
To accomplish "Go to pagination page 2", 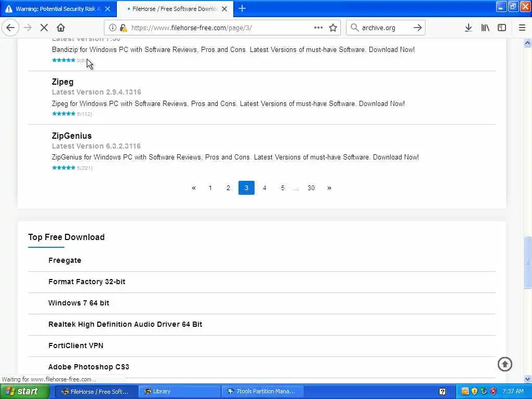I will click(x=228, y=188).
